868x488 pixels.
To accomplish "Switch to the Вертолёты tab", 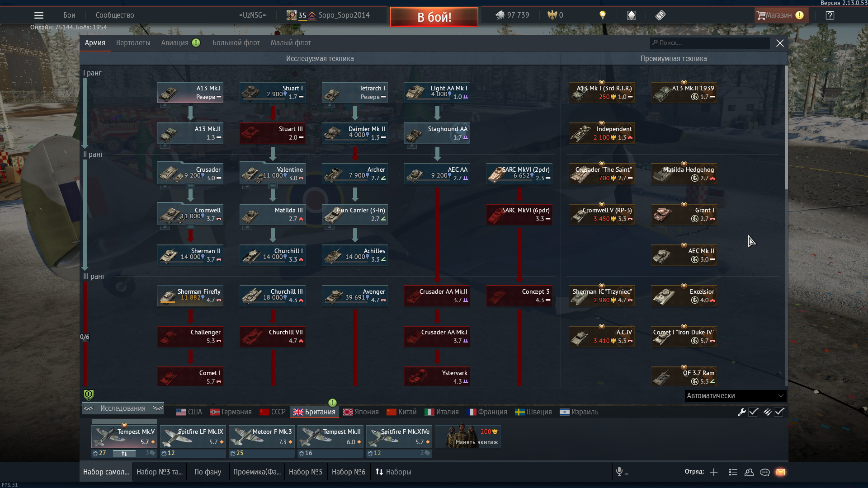I will point(133,42).
